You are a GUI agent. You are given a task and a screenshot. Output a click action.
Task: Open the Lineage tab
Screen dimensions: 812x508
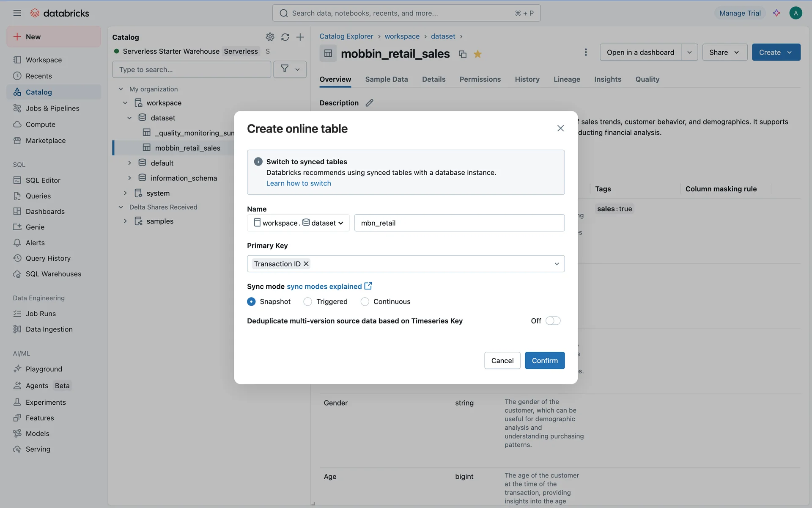point(567,79)
